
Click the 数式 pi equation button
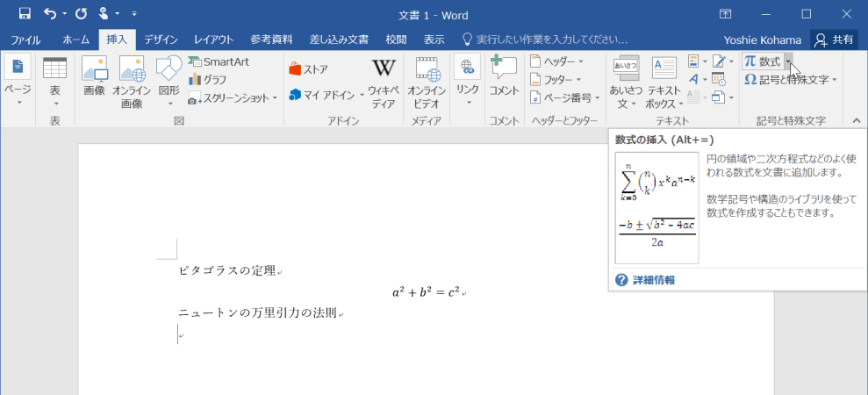(763, 61)
